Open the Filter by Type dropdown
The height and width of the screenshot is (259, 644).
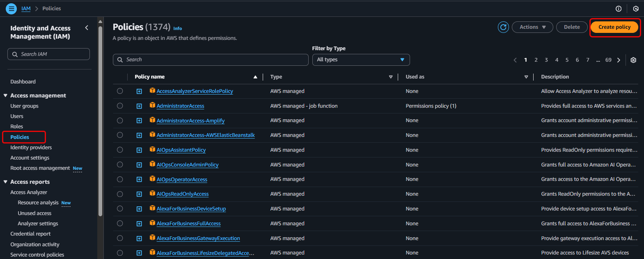point(361,60)
